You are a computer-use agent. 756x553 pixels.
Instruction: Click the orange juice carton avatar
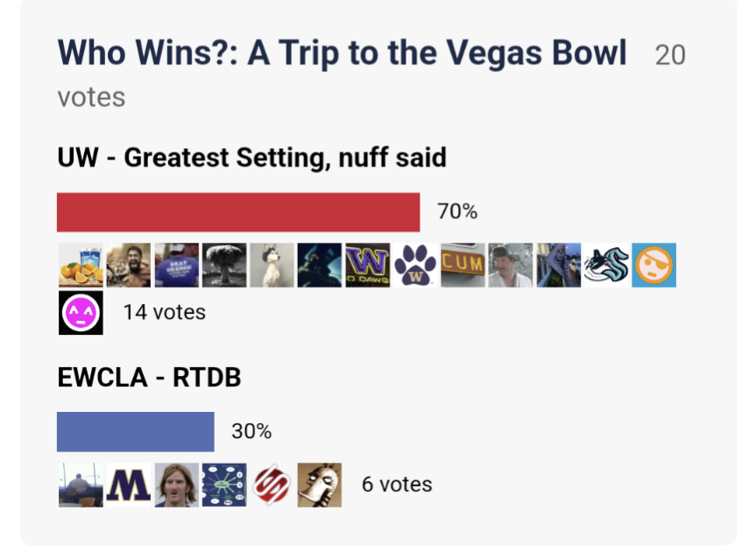click(x=81, y=266)
